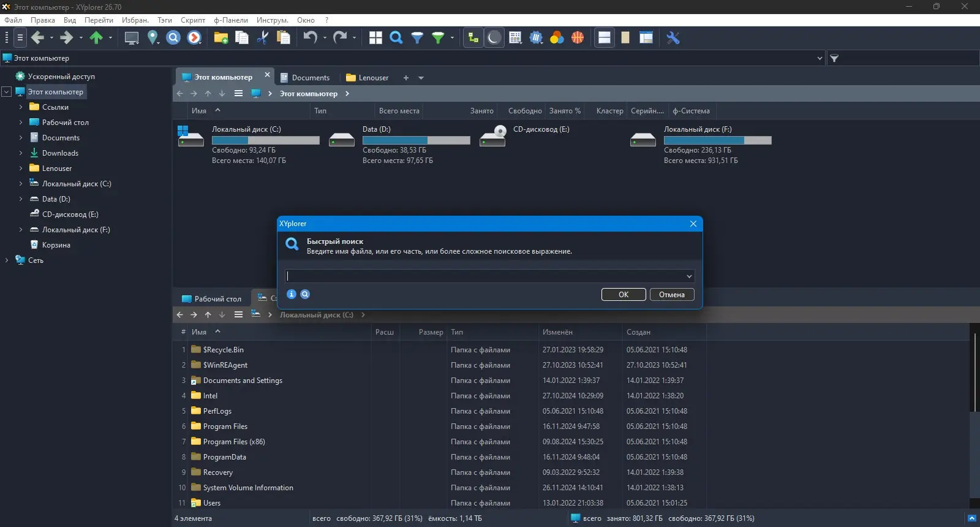Click the Copy toolbar icon
The height and width of the screenshot is (527, 980).
[x=242, y=38]
